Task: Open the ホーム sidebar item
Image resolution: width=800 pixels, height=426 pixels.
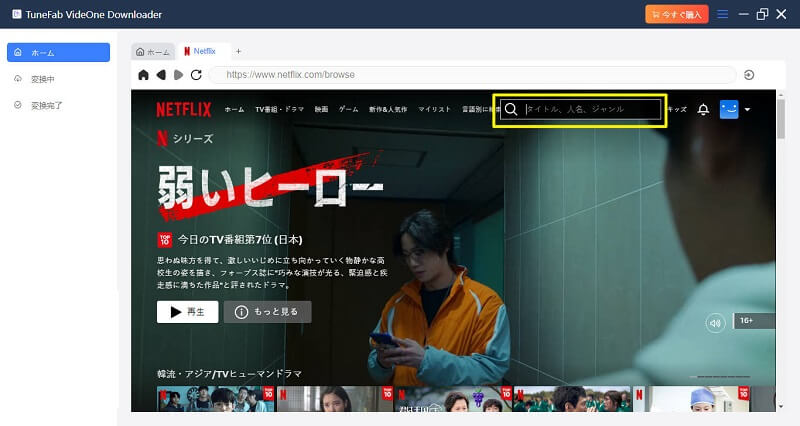Action: point(58,52)
